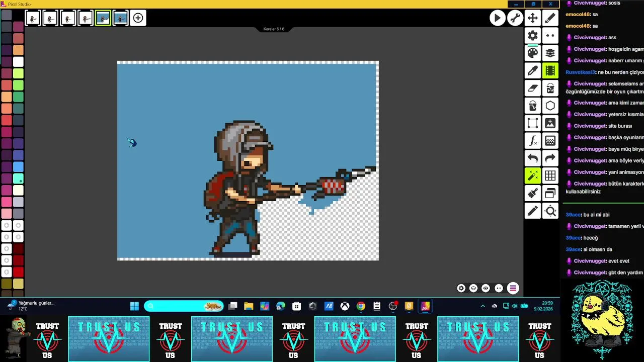The height and width of the screenshot is (362, 644).
Task: Toggle the magic wand tool
Action: pyautogui.click(x=533, y=175)
